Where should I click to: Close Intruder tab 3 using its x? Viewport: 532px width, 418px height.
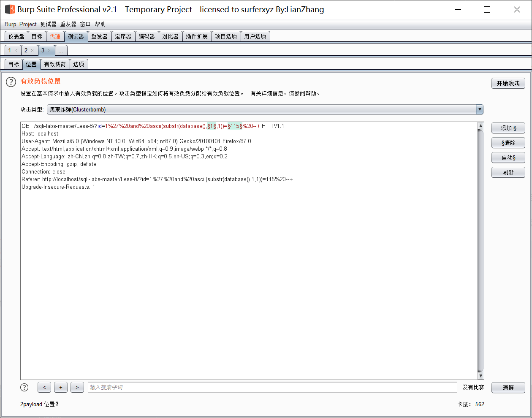(x=49, y=51)
